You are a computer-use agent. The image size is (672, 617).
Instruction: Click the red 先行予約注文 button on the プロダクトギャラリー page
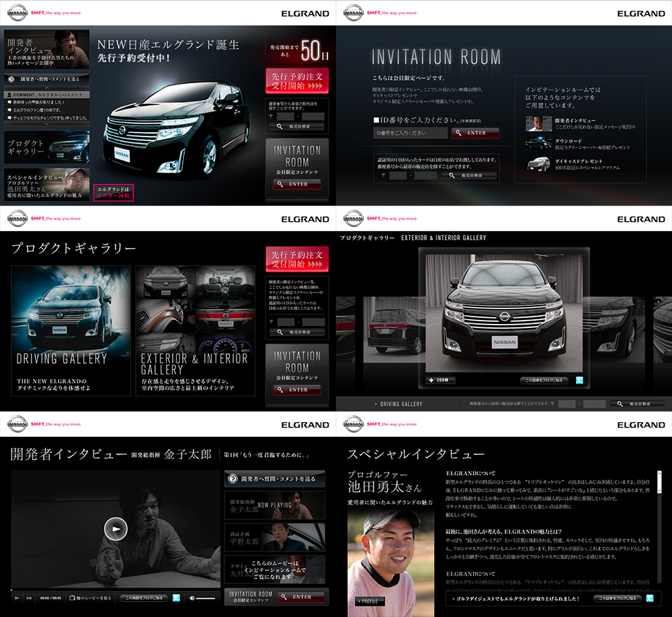[297, 259]
